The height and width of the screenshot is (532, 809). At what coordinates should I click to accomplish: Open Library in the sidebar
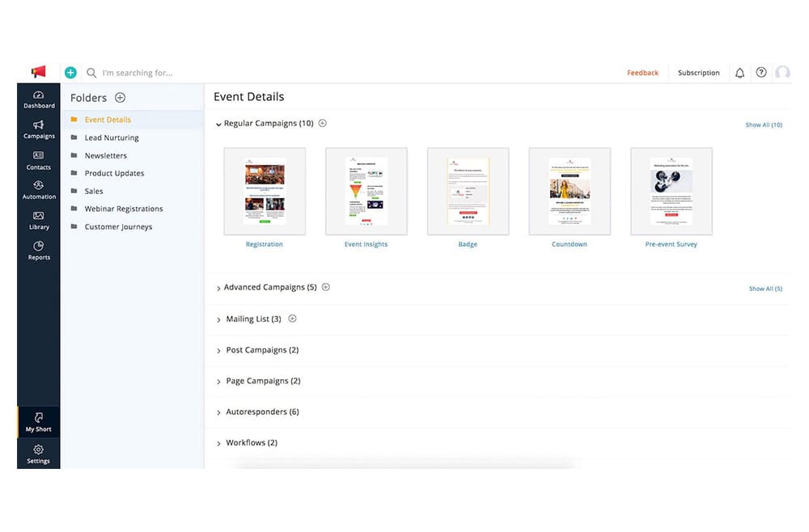(39, 221)
